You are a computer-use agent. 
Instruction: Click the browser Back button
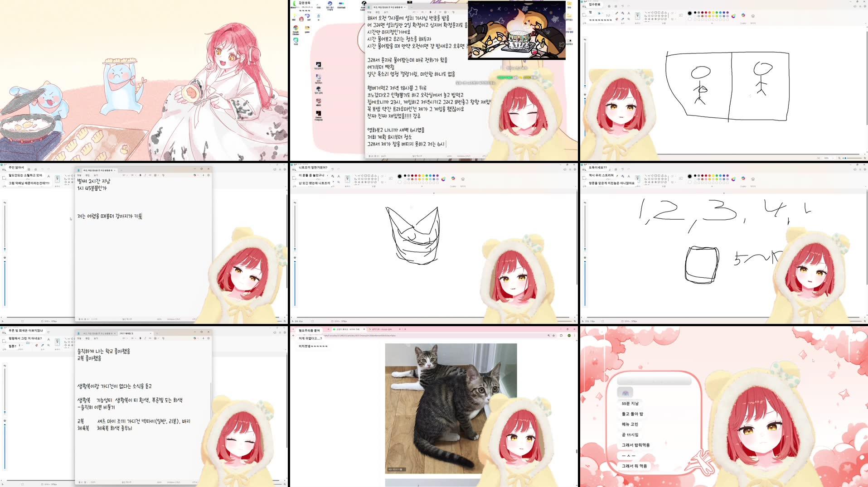[x=293, y=336]
